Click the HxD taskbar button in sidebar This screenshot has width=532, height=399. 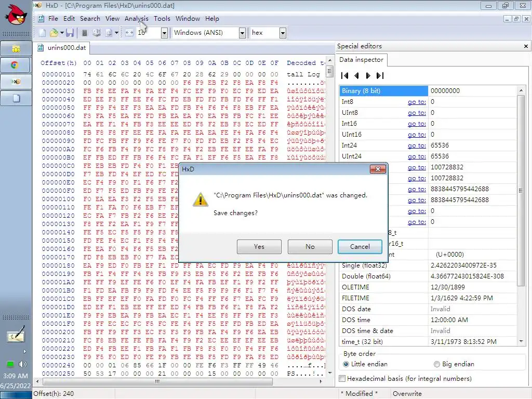tap(16, 82)
